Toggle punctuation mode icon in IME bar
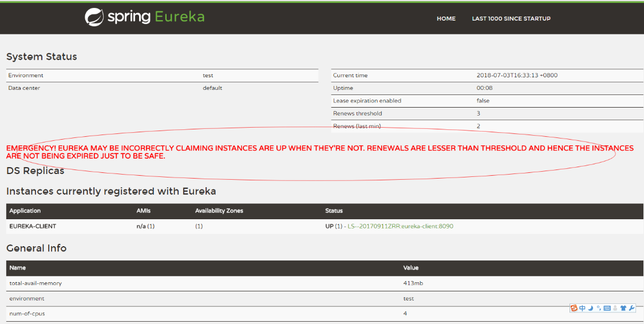This screenshot has height=324, width=644. tap(599, 308)
